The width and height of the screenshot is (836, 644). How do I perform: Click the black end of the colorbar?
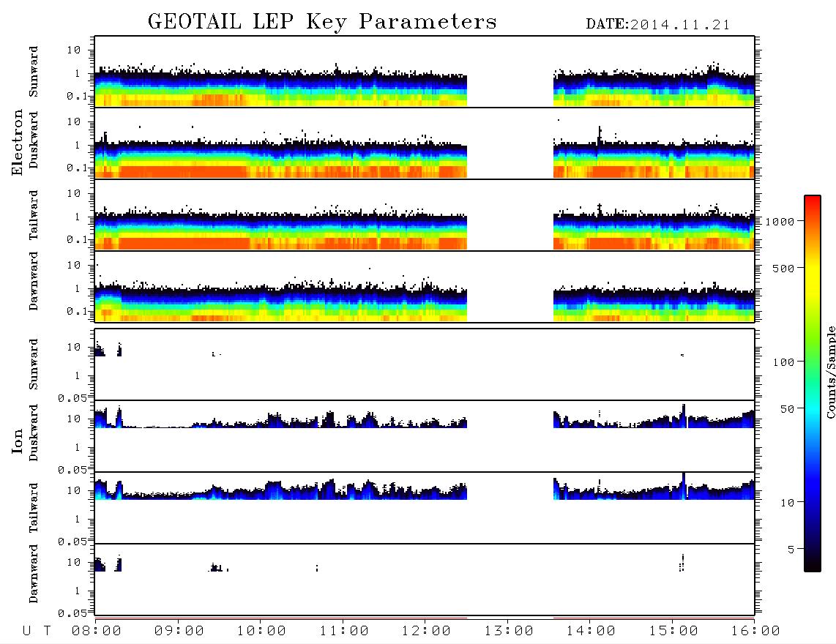[x=813, y=563]
